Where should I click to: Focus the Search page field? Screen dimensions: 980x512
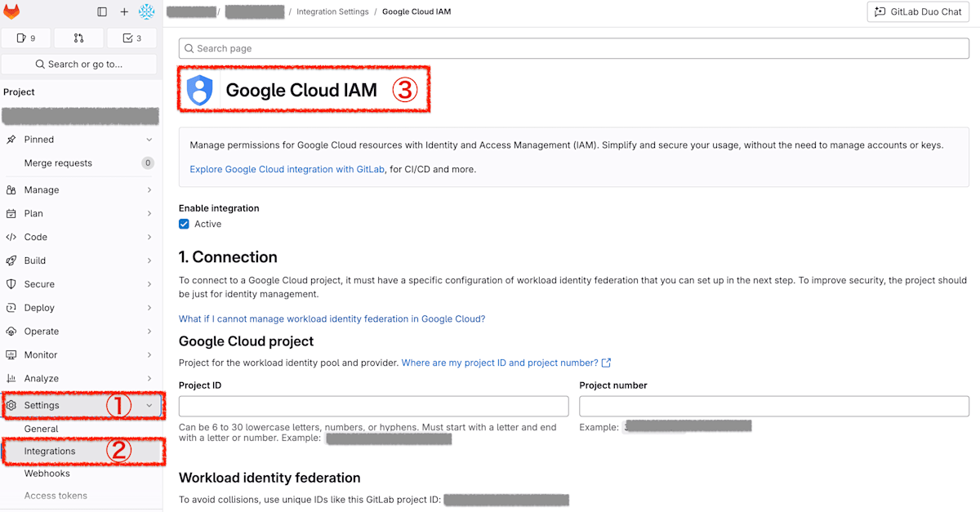[x=574, y=48]
